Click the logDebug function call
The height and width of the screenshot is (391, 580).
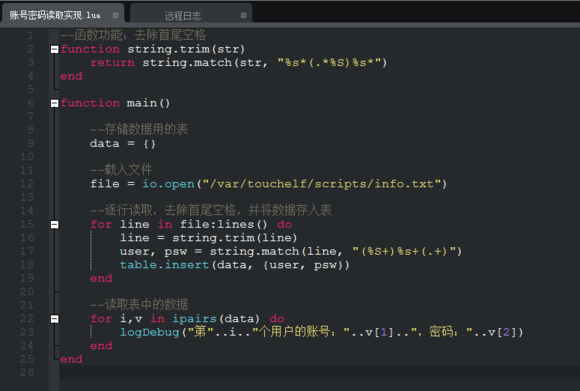[149, 332]
